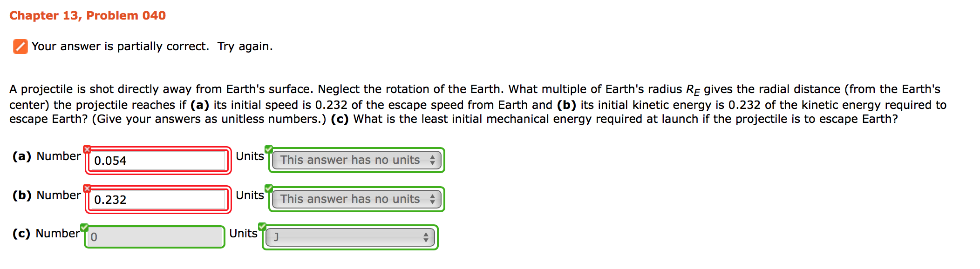Select the part (b) number field with 0.232
Viewport: 980px width, 269px height.
coord(158,200)
